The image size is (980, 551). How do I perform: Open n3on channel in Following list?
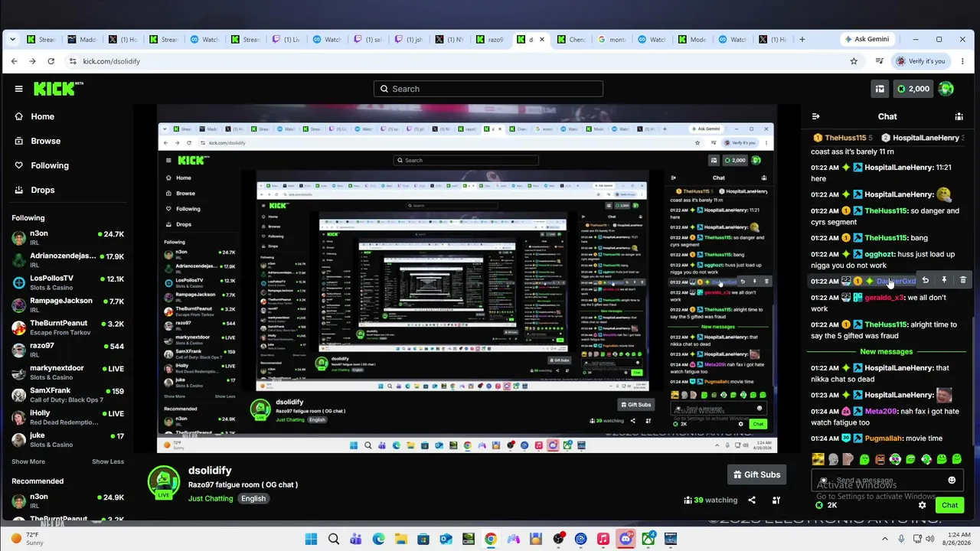tap(67, 238)
